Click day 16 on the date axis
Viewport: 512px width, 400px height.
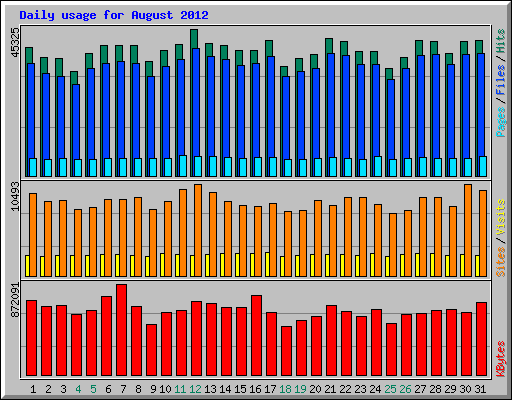click(x=255, y=389)
